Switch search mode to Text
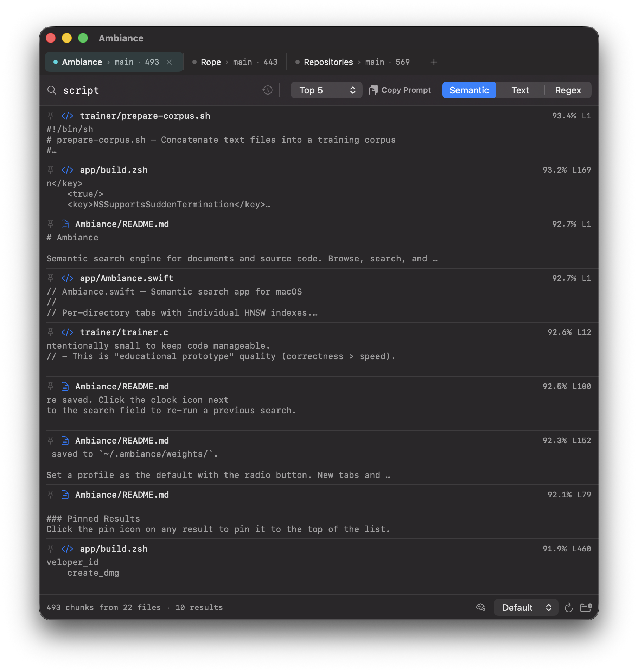This screenshot has width=638, height=672. click(520, 90)
